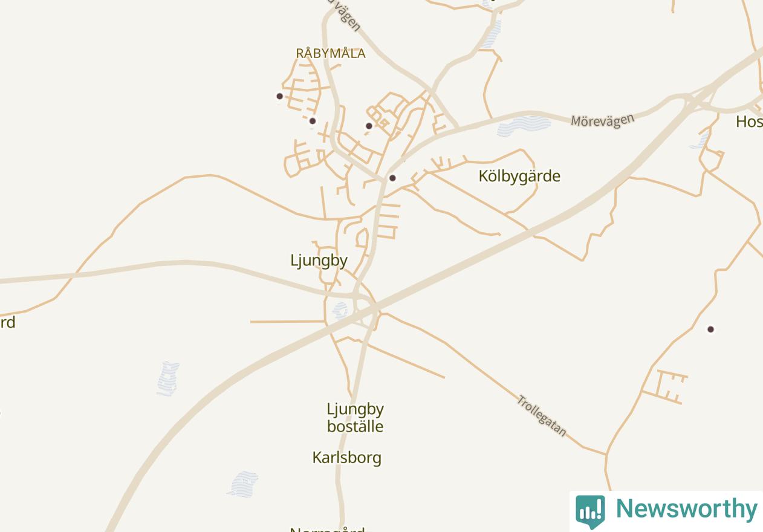Click the small street grid south of the southeast dot
Screen dimensions: 763x532
click(x=665, y=387)
